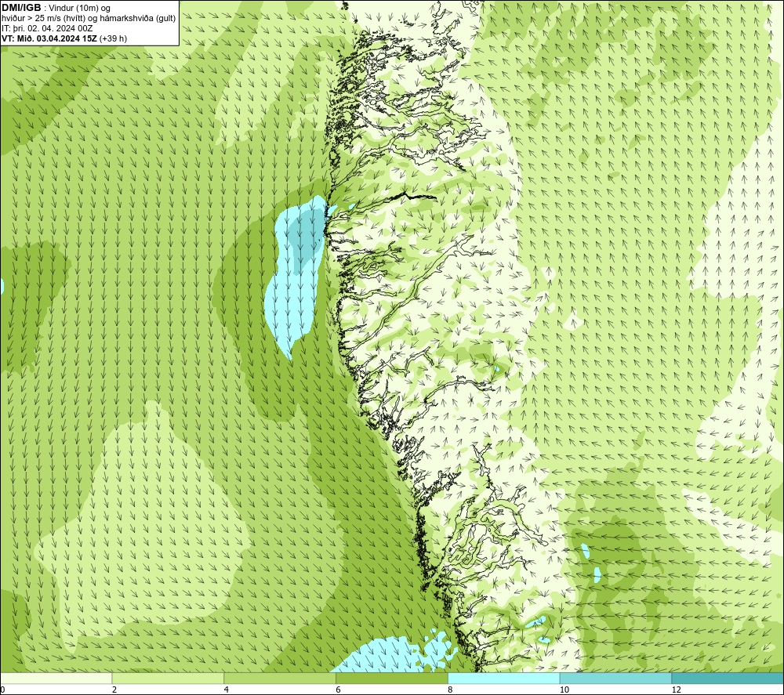Click the scale label '12'
The height and width of the screenshot is (695, 784).
[676, 690]
